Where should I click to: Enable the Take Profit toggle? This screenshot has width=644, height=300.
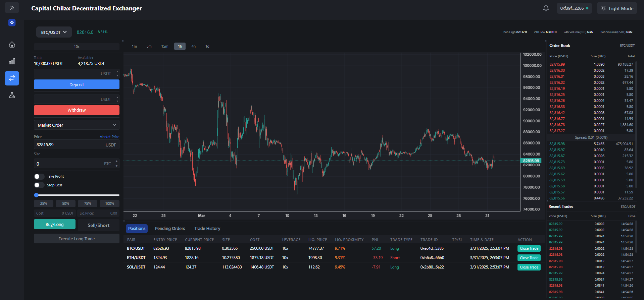point(39,176)
